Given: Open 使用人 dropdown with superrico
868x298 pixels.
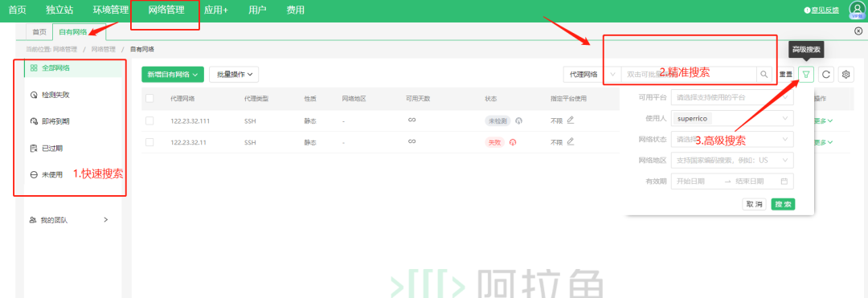Looking at the screenshot, I should point(732,118).
